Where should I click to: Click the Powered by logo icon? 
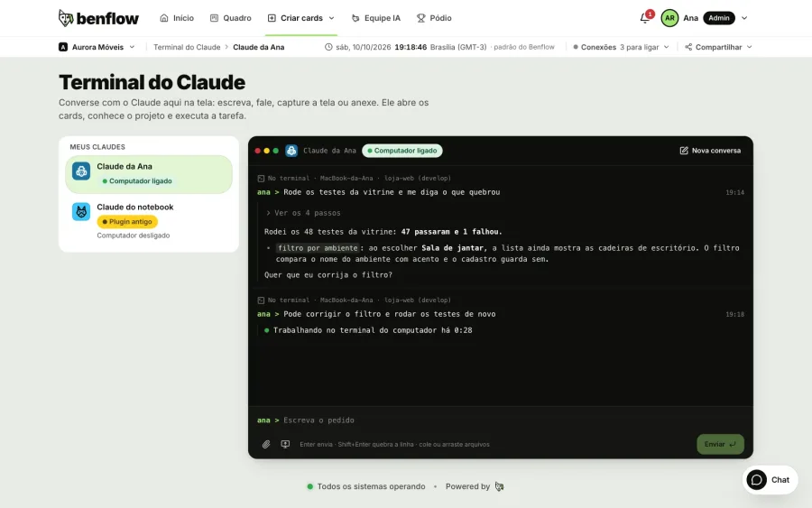499,486
